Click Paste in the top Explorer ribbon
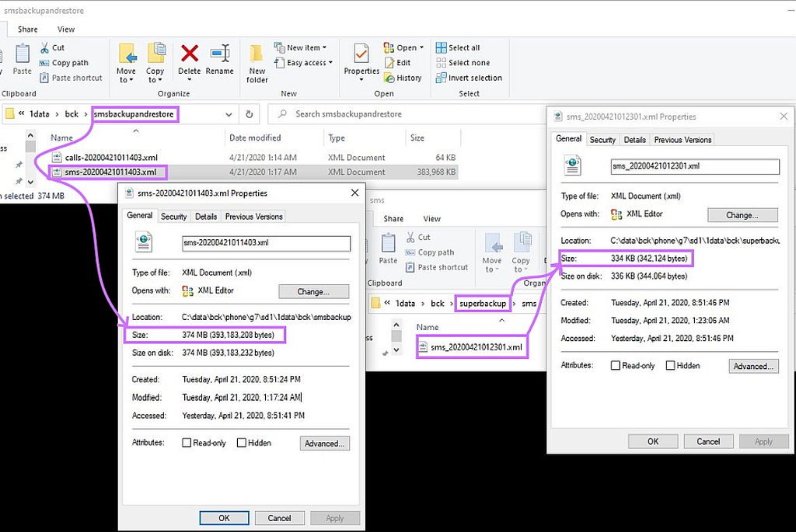The image size is (796, 532). tap(22, 60)
